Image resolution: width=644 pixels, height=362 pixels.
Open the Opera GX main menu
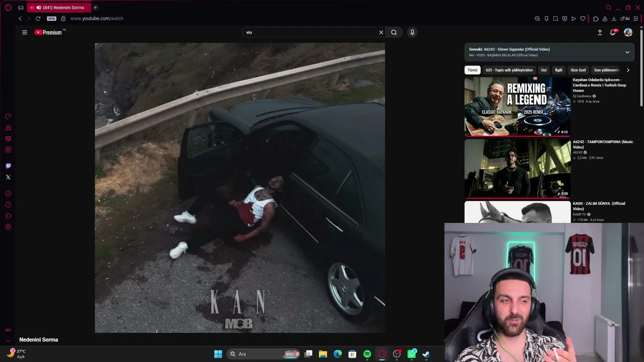pyautogui.click(x=8, y=8)
